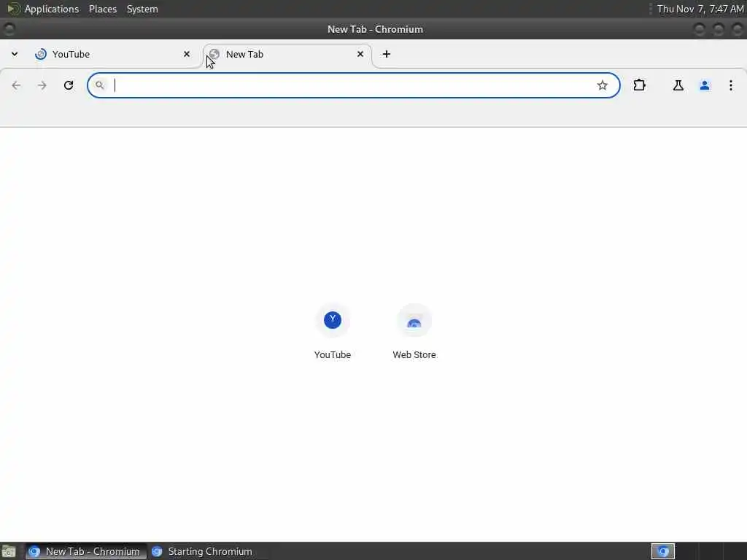Go forward one page
747x560 pixels.
[x=42, y=85]
